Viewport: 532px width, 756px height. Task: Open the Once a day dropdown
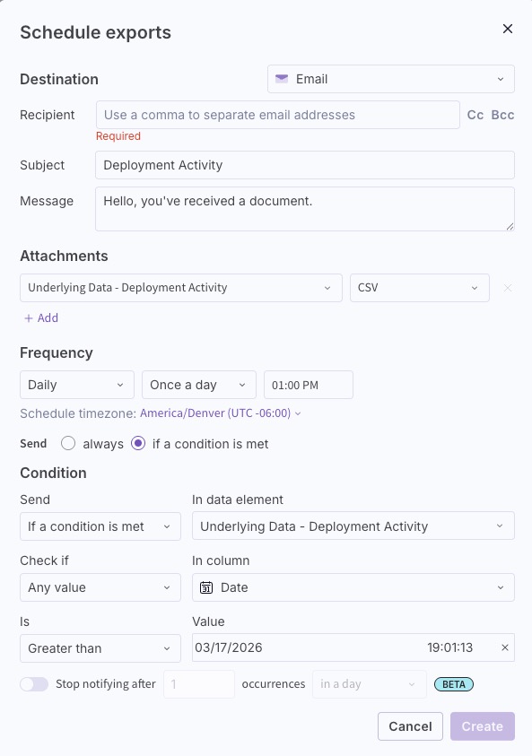pyautogui.click(x=198, y=384)
